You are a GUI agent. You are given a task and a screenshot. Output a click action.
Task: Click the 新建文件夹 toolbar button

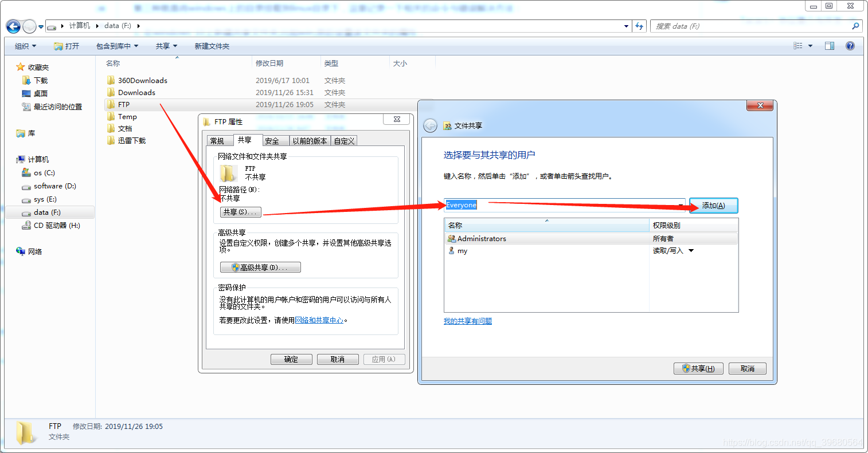[212, 46]
